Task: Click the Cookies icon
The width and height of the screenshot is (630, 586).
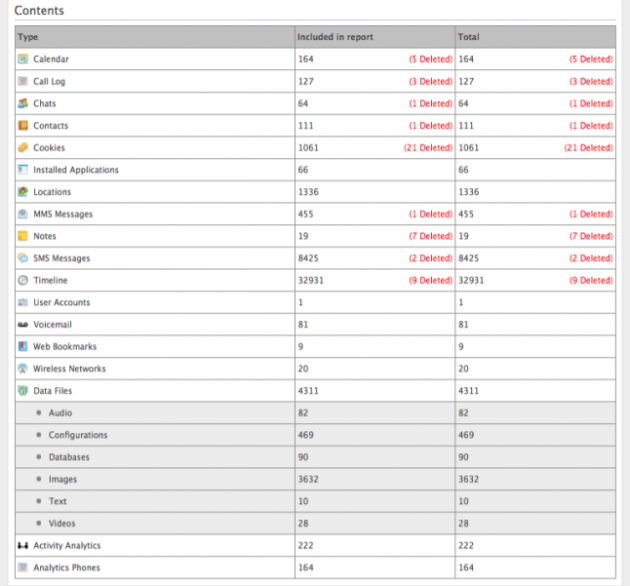Action: 23,147
